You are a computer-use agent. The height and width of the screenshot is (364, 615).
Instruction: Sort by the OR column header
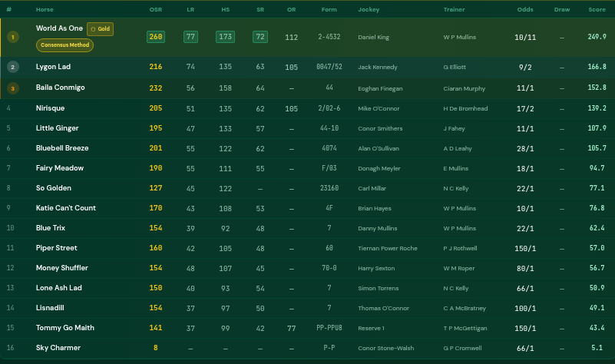(292, 9)
